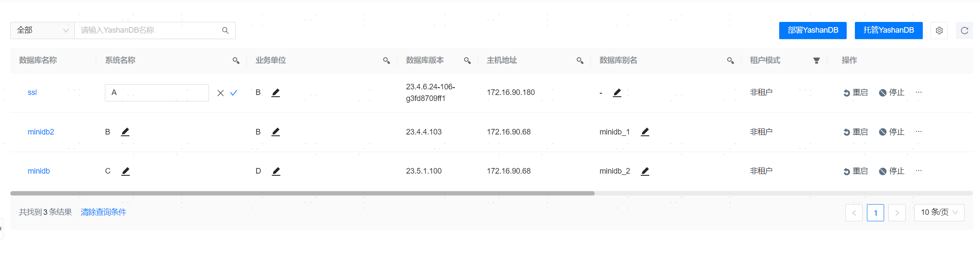Screen dimensions: 980x272
Task: Click the magnifier in YashanDB name search box
Action: coord(225,31)
